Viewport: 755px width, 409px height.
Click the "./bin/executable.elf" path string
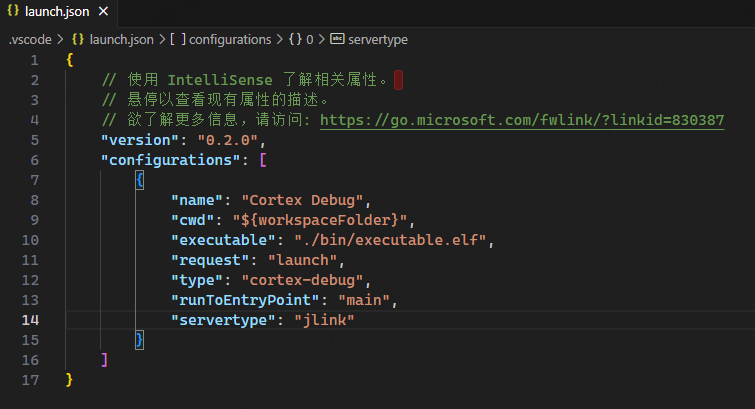click(x=390, y=240)
